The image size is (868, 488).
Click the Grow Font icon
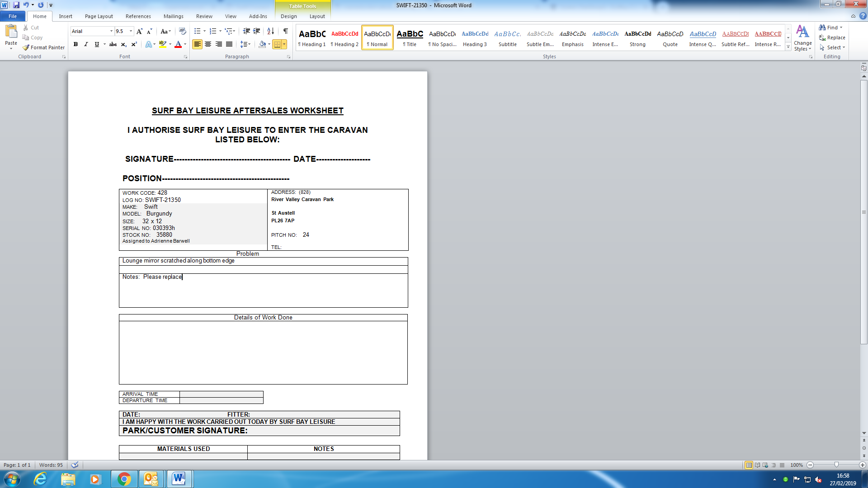coord(139,31)
